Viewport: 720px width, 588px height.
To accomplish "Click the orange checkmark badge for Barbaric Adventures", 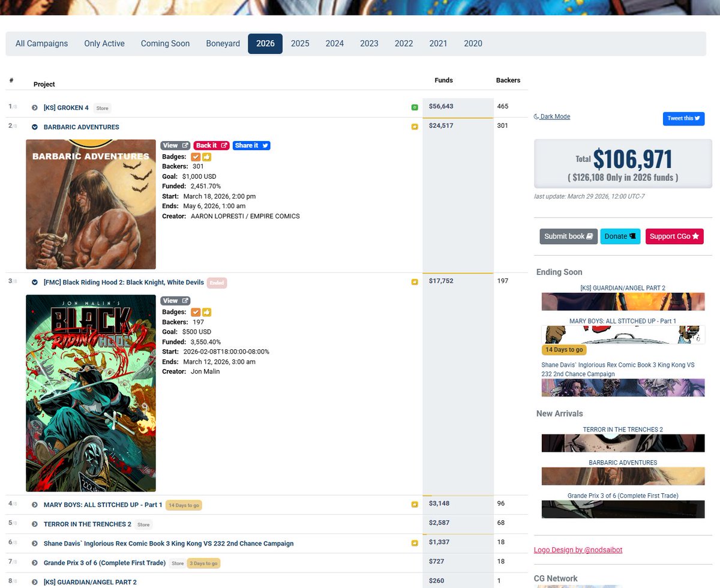I will pyautogui.click(x=196, y=157).
